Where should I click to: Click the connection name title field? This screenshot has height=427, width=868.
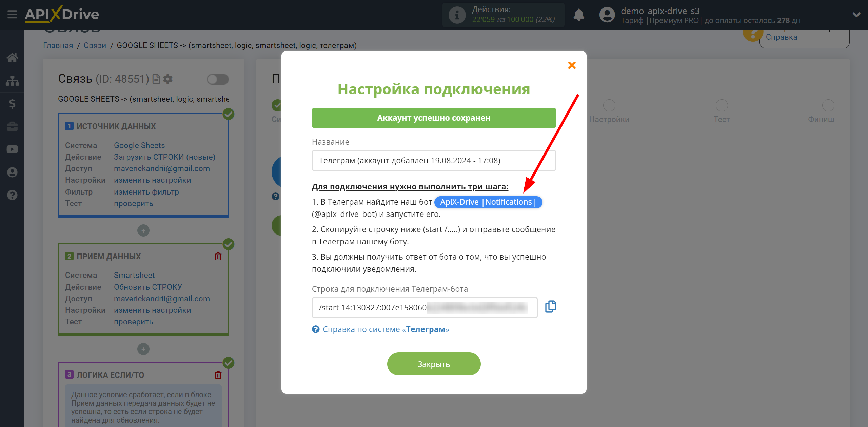click(143, 99)
